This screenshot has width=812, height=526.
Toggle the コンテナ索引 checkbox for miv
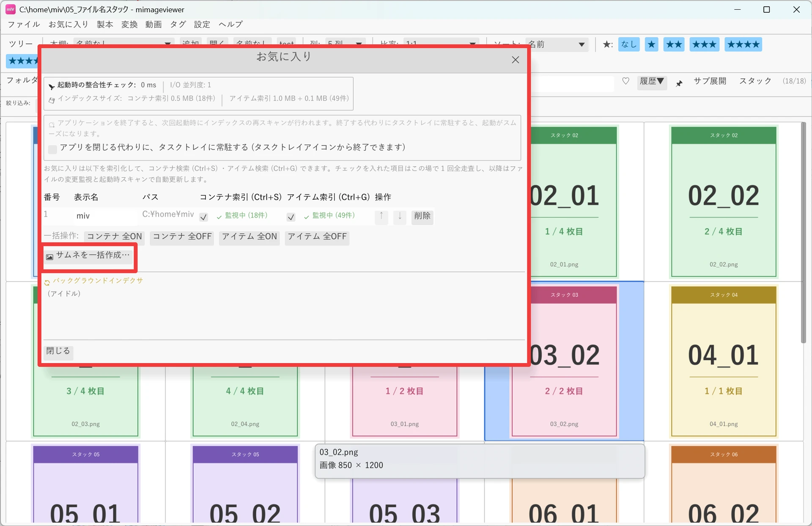coord(203,217)
